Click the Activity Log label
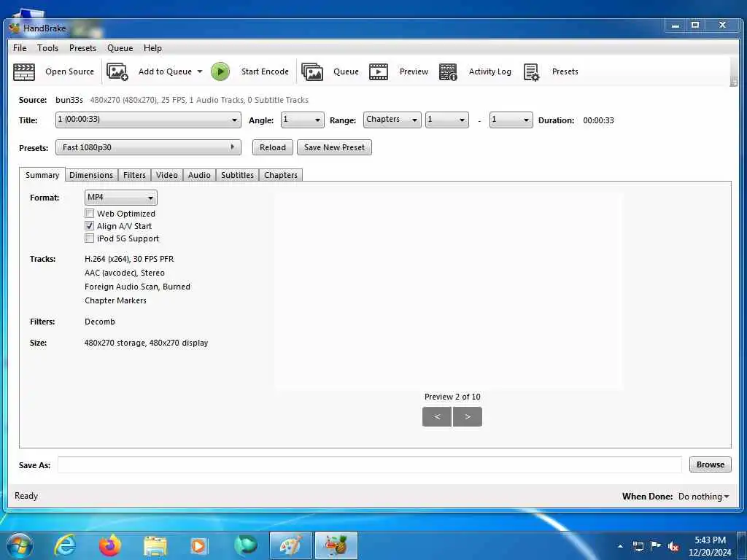Viewport: 747px width, 560px height. coord(489,71)
